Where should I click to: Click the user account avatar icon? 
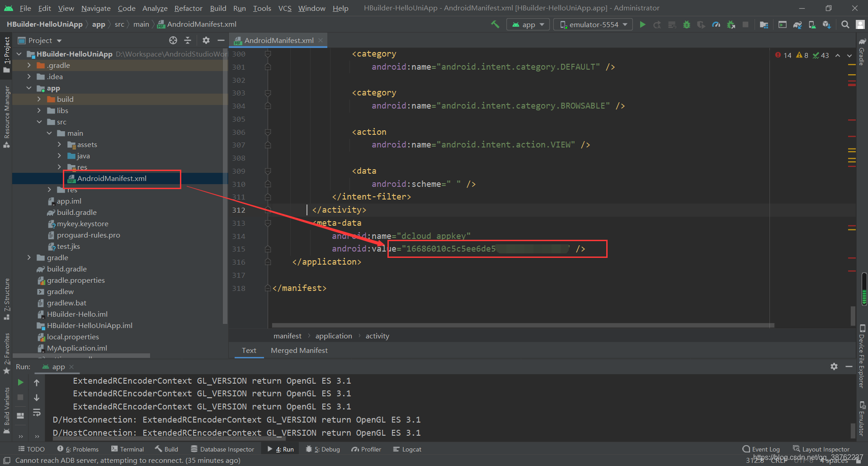[860, 24]
